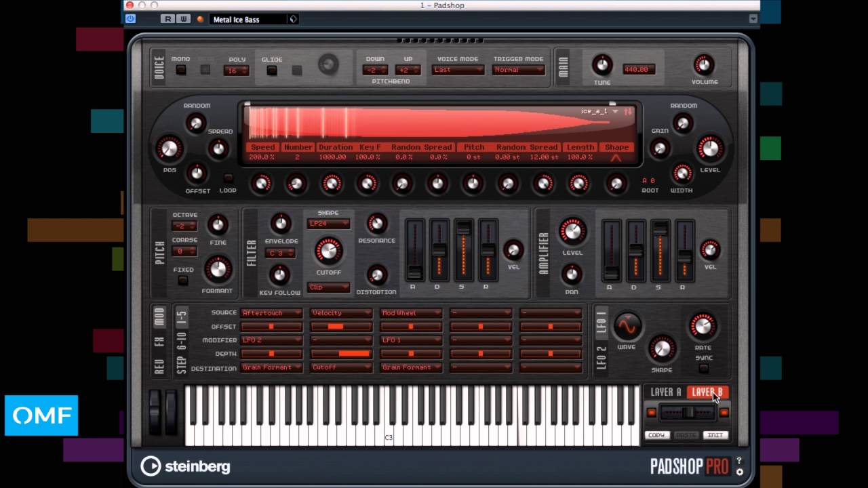Open the distortion type dropdown showing Clip
868x488 pixels.
coord(328,287)
